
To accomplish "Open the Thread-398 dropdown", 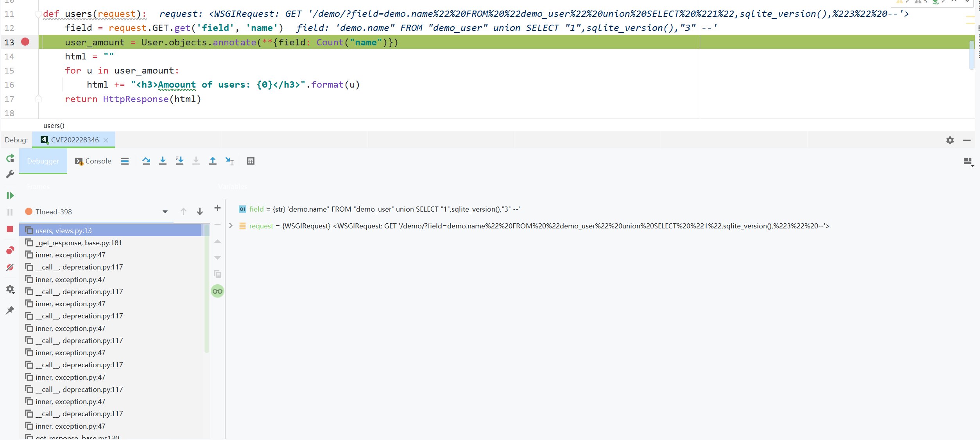I will click(x=165, y=212).
